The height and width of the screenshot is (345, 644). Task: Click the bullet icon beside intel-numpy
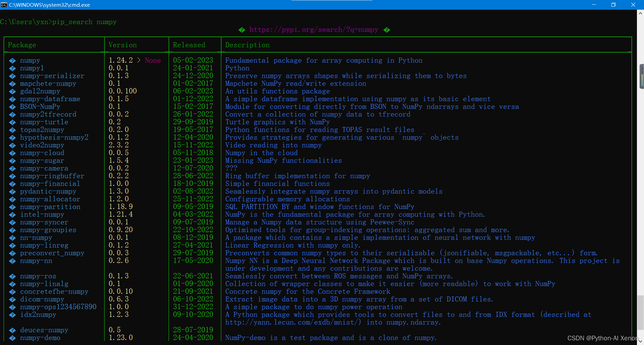coord(12,215)
